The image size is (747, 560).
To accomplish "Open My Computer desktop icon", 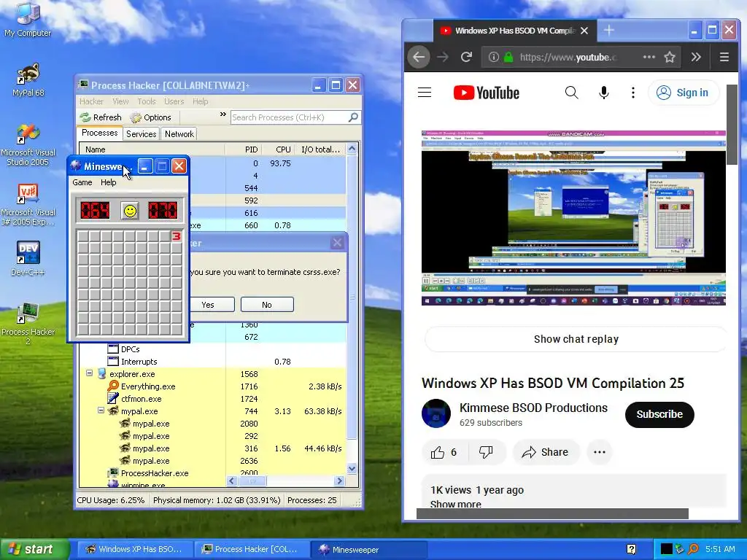I will 28,19.
